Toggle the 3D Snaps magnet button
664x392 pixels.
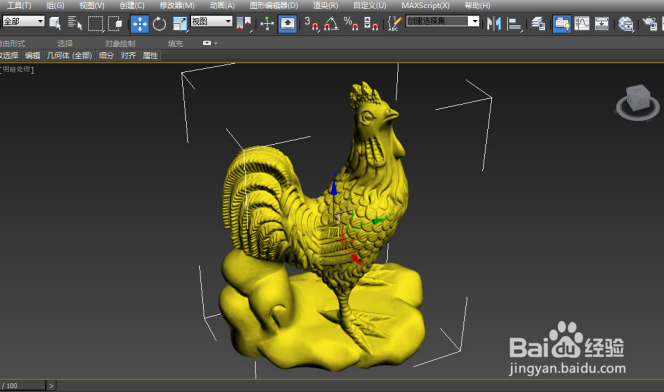[x=312, y=23]
